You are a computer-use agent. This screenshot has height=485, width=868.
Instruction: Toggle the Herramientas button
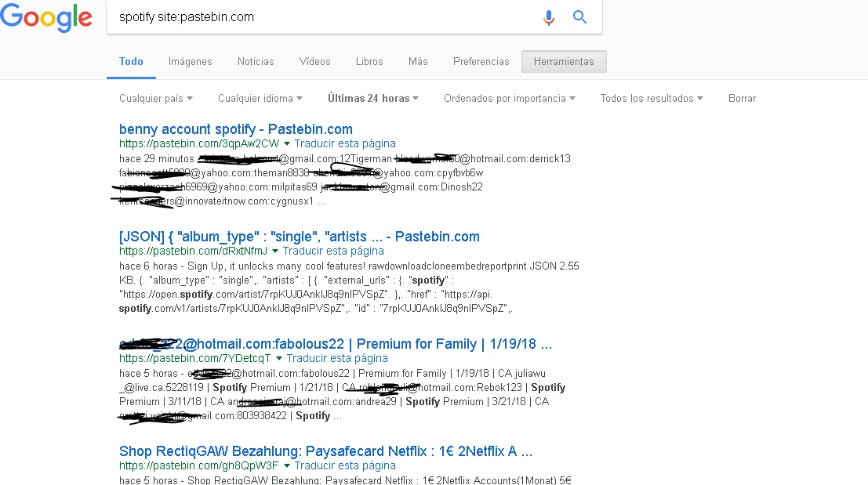coord(564,61)
